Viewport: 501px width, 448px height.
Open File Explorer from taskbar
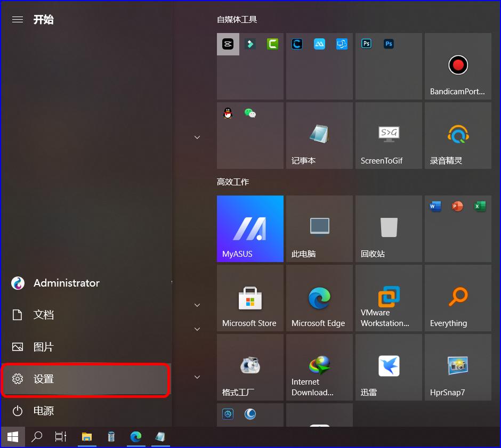point(87,436)
